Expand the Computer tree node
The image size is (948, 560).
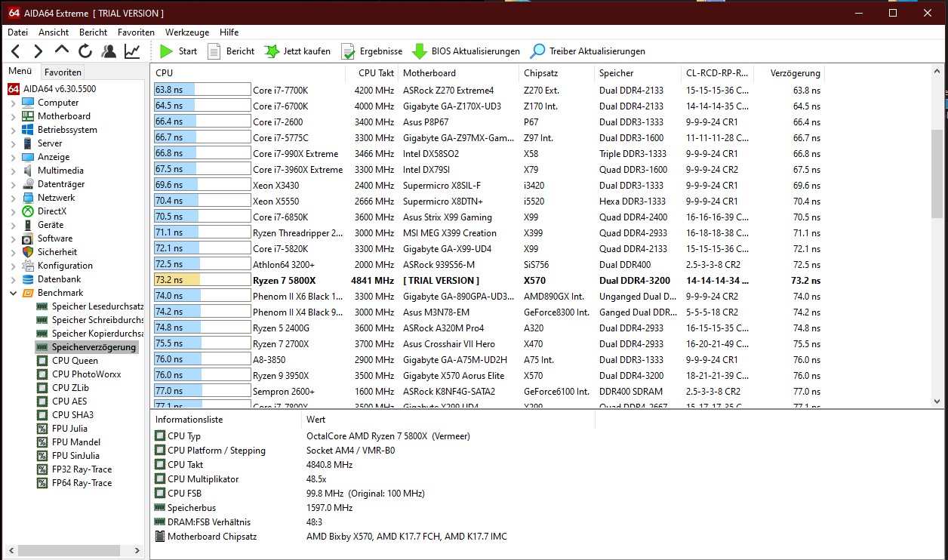coord(13,103)
